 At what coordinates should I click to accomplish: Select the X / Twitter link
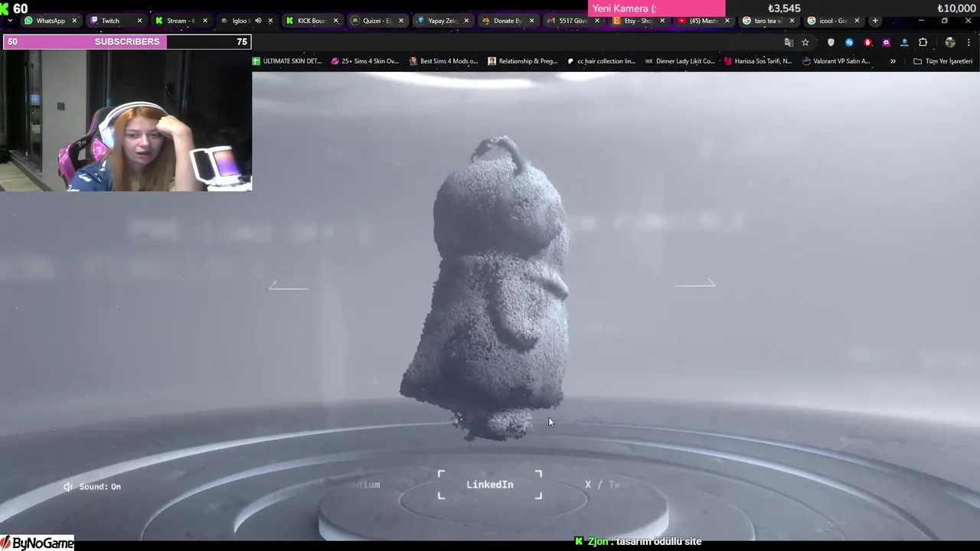tap(608, 484)
